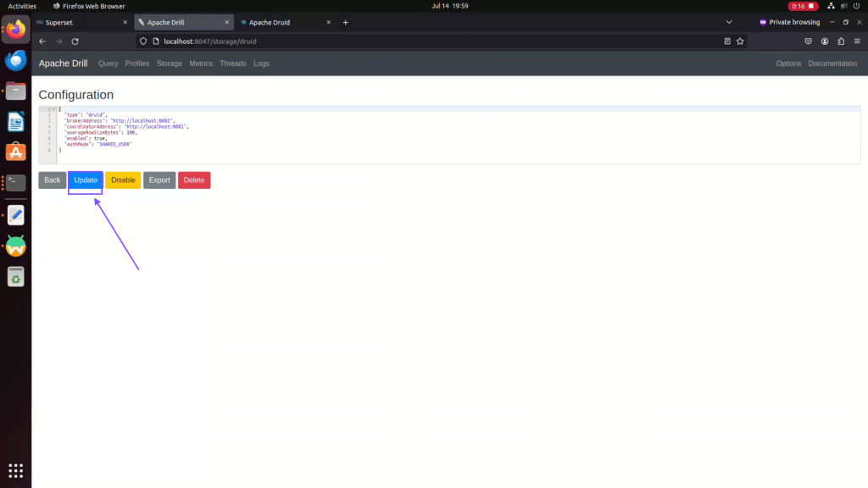Collapse JSON block with line 1 fold arrow
Viewport: 868px width, 488px height.
pyautogui.click(x=54, y=109)
